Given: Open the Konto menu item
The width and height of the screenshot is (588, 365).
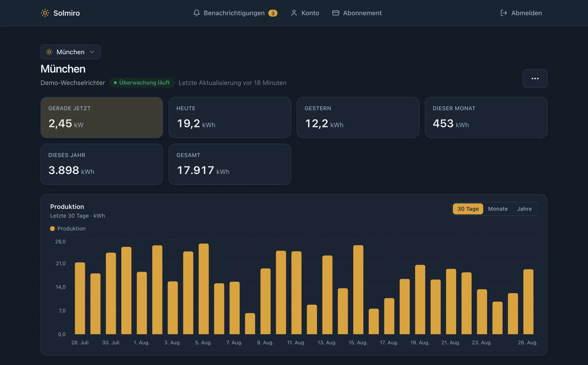Looking at the screenshot, I should coord(305,13).
